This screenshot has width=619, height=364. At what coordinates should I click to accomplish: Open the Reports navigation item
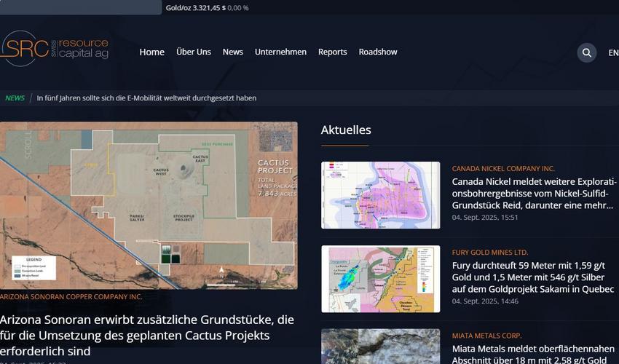point(332,52)
